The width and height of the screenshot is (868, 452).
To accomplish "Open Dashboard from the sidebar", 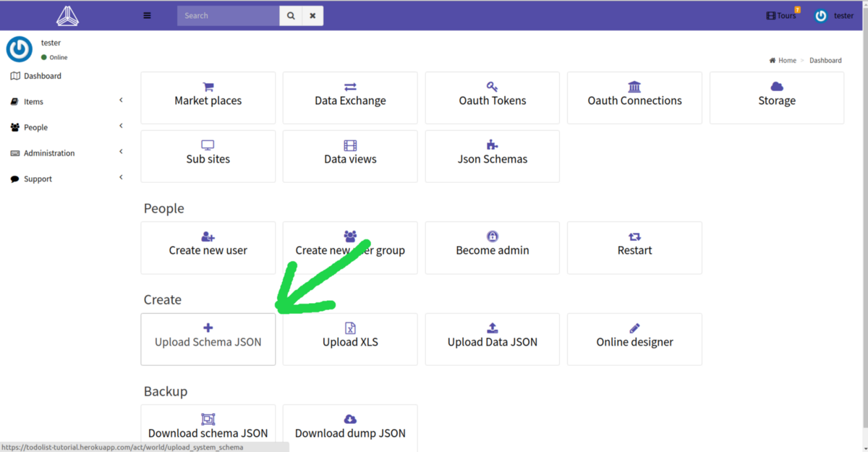I will point(42,76).
